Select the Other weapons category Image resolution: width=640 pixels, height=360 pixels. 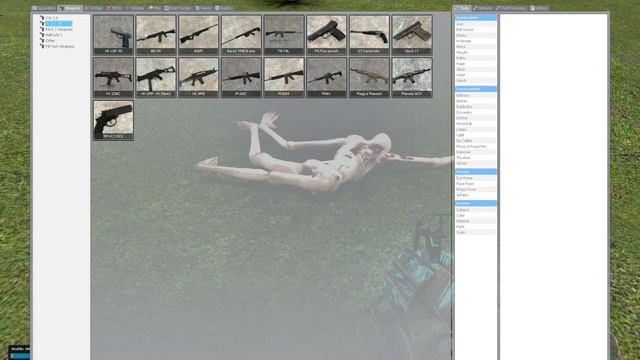[x=50, y=41]
